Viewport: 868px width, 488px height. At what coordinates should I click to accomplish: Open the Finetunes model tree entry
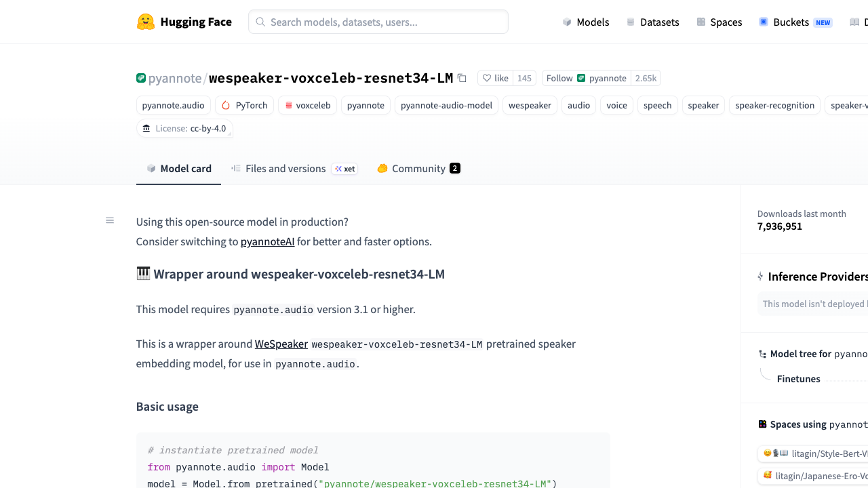799,379
